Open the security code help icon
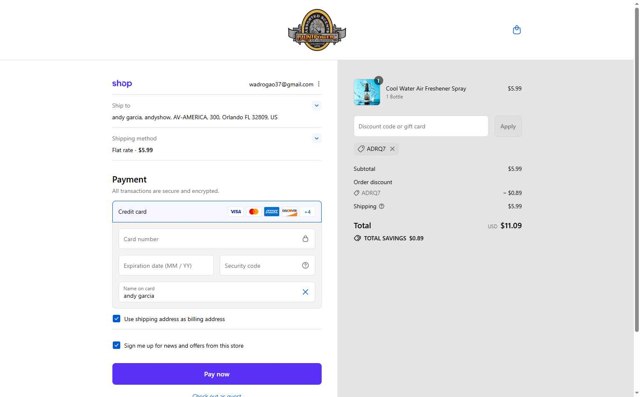Screen dimensions: 640x397 coord(305,266)
